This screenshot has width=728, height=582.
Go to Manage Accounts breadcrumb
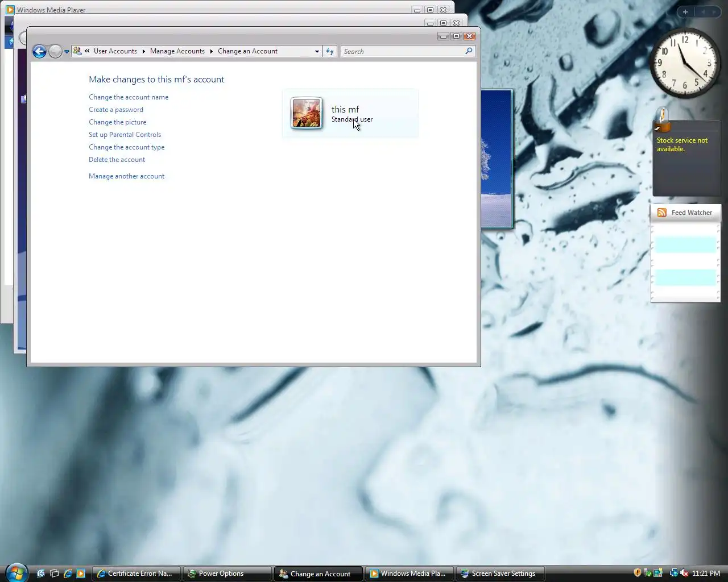point(177,51)
